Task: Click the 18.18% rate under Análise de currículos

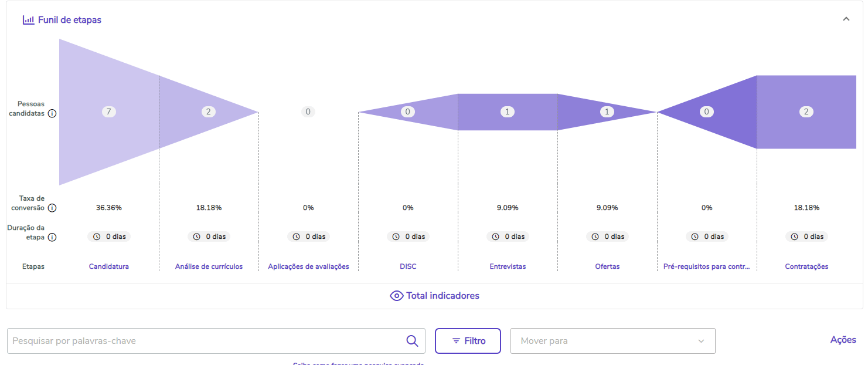Action: 209,208
